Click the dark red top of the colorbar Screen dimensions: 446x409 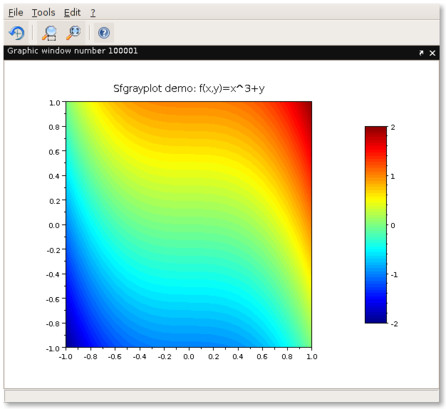376,131
